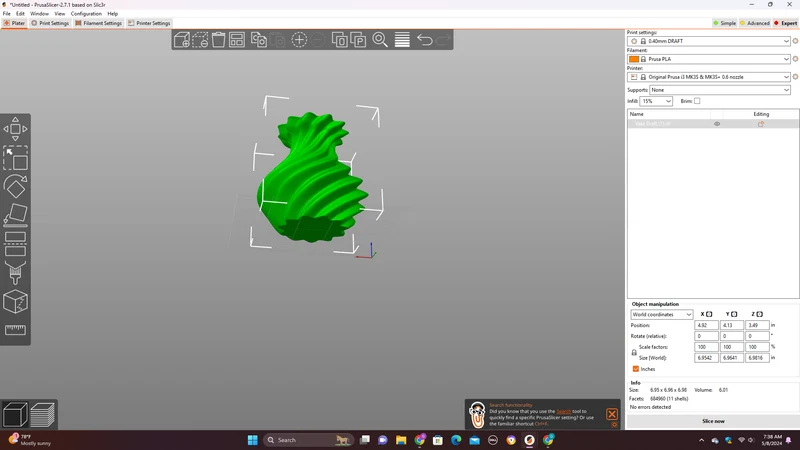Open the View menu
Viewport: 800px width, 450px height.
(60, 14)
